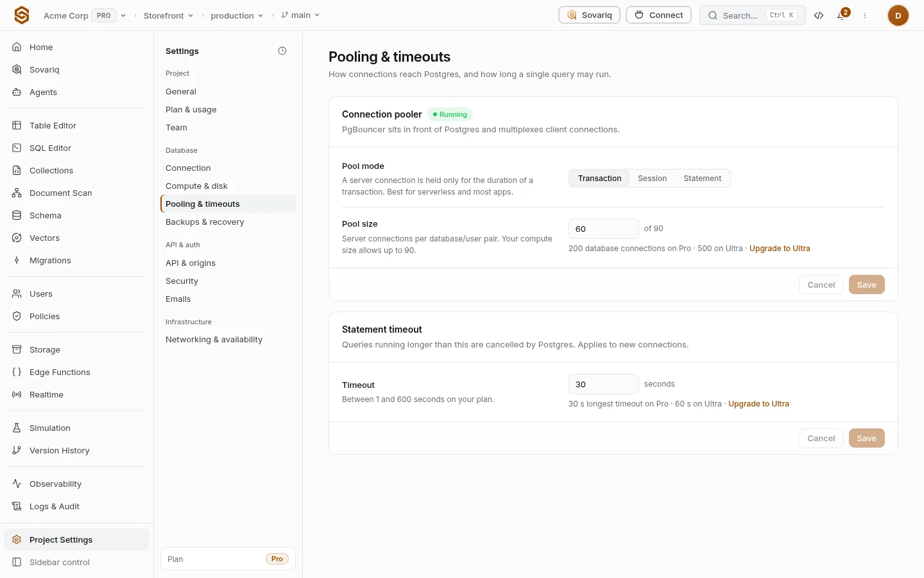Click the app logo icon

[22, 15]
